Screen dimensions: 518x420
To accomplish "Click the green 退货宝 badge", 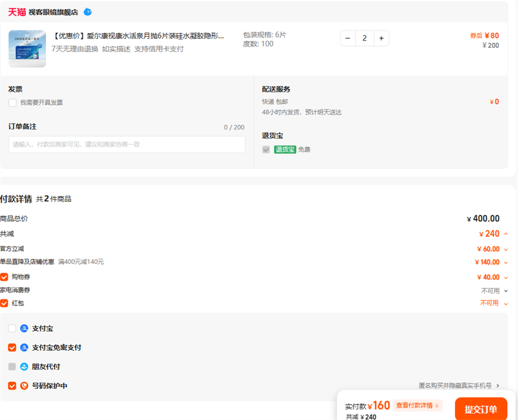I will [285, 149].
